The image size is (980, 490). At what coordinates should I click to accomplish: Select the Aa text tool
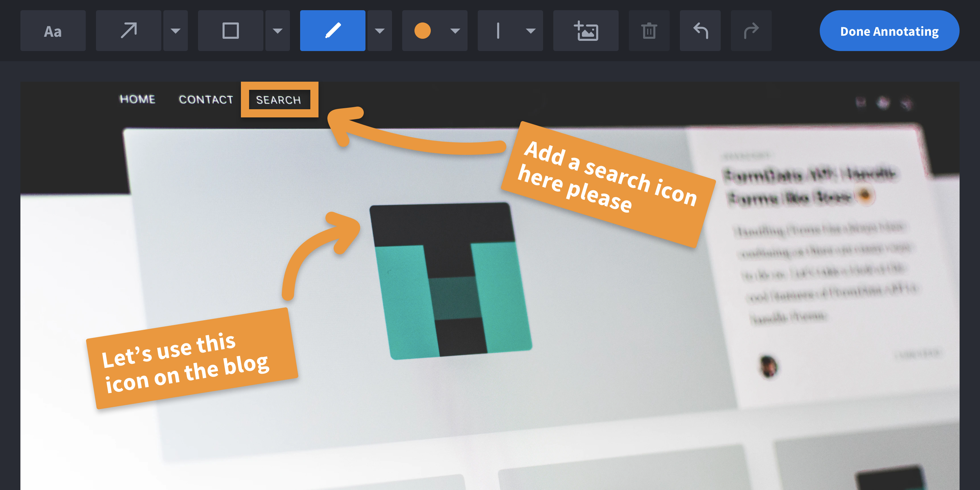click(53, 31)
